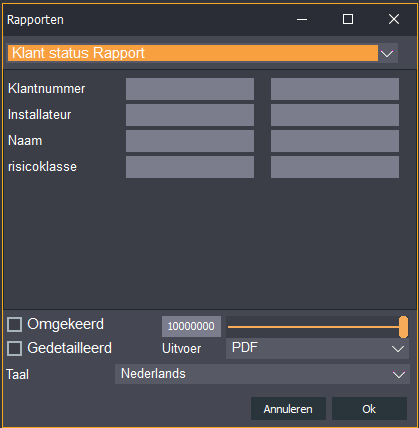
Task: Click the second risicoklasse field
Action: tap(335, 167)
